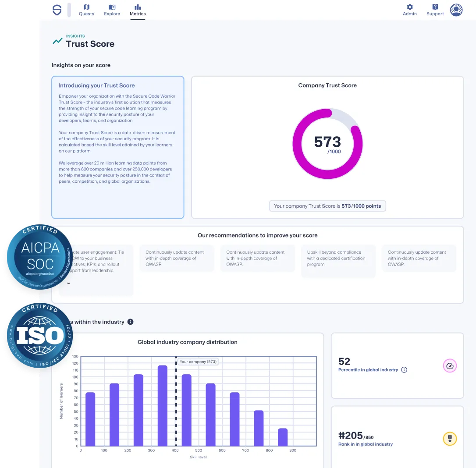Image resolution: width=476 pixels, height=468 pixels.
Task: Click the 'Rank in in global industry' label
Action: coord(366,444)
